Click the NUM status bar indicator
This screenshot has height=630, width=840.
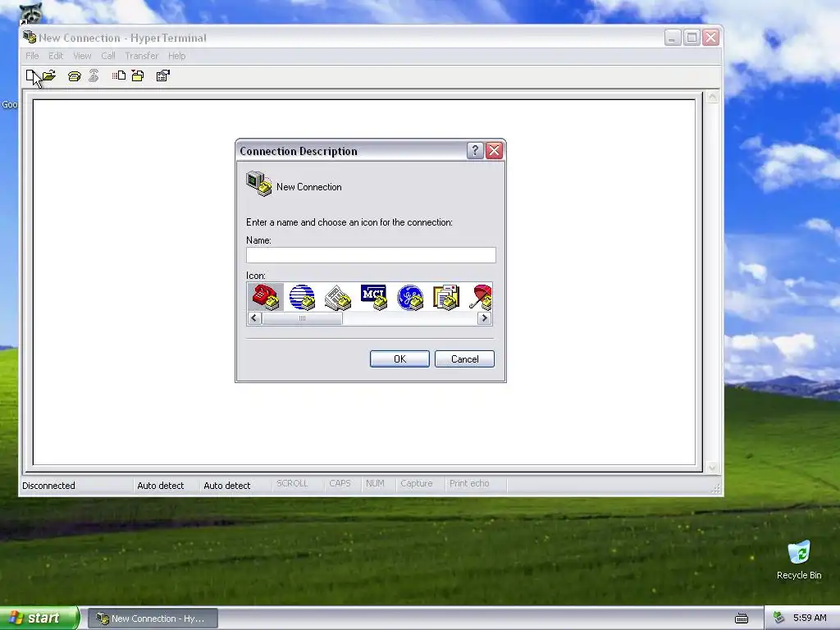(375, 483)
